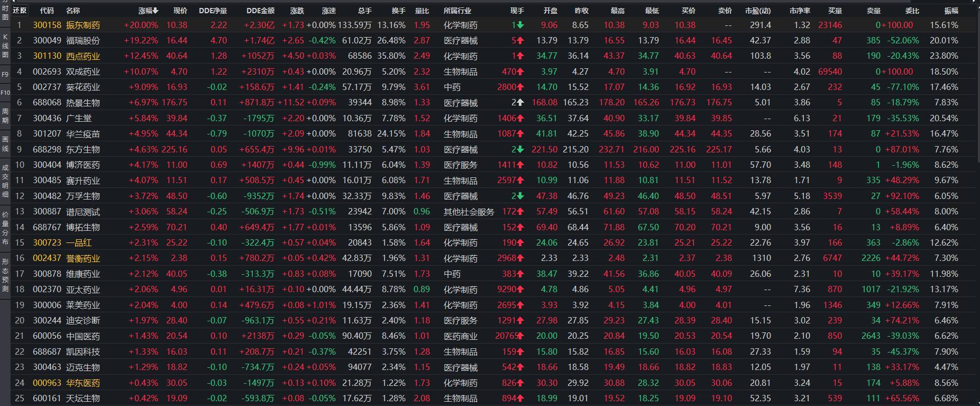Image resolution: width=980 pixels, height=406 pixels.
Task: Sort by 现价 column header
Action: point(180,11)
